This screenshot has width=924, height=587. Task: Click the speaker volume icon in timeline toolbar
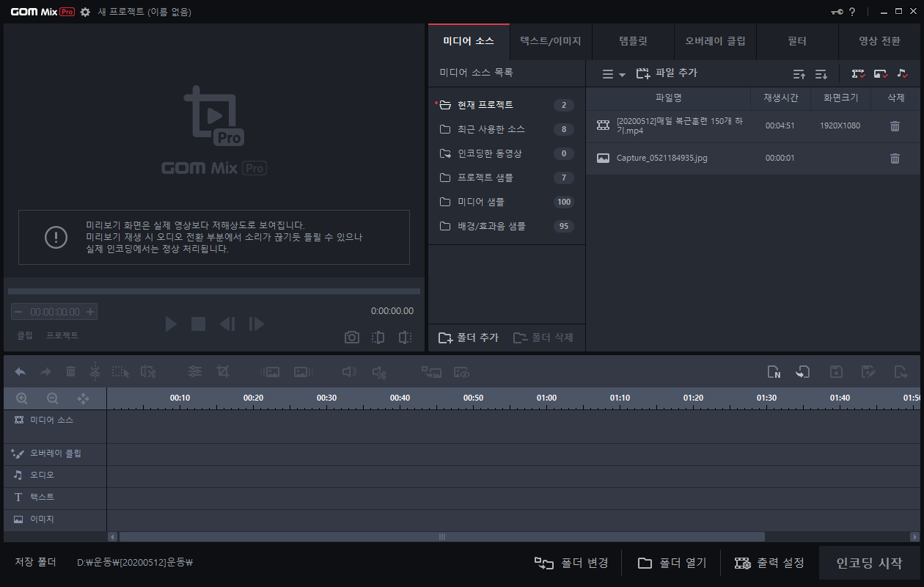[349, 372]
